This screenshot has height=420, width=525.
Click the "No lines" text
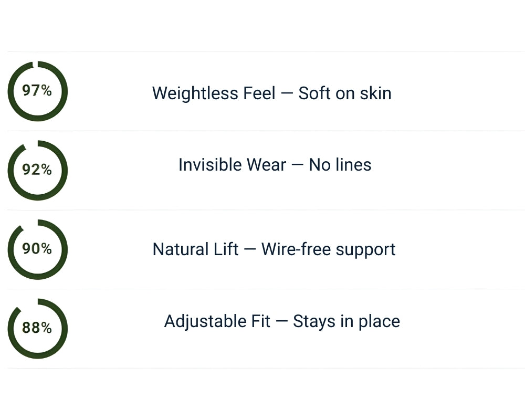[x=340, y=165]
